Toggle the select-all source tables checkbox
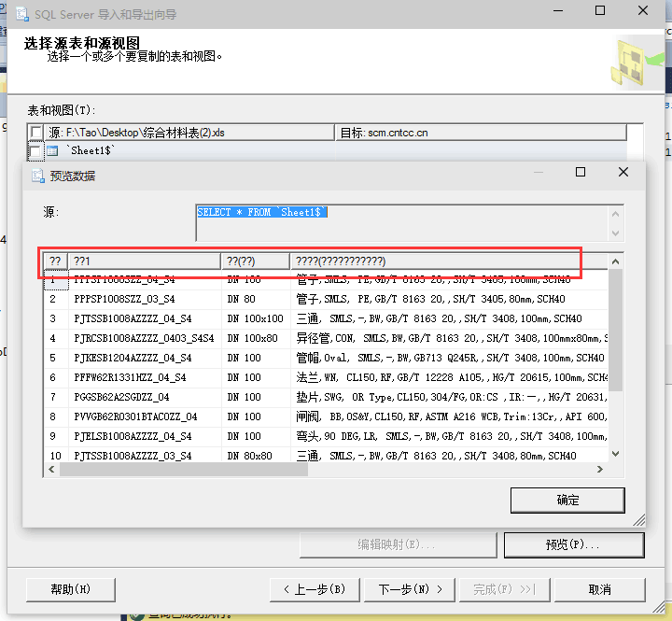Screen dimensions: 672x621 [36, 132]
